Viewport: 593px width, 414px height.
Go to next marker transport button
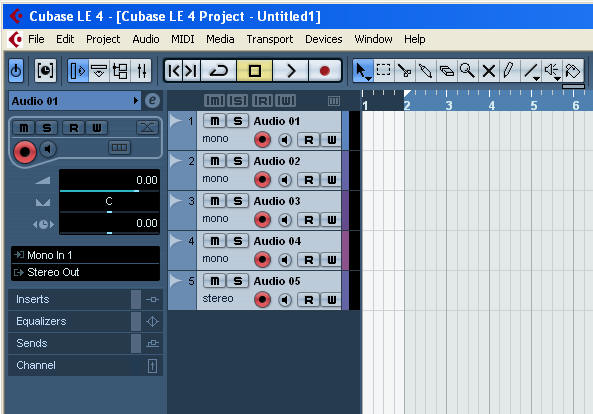[191, 71]
